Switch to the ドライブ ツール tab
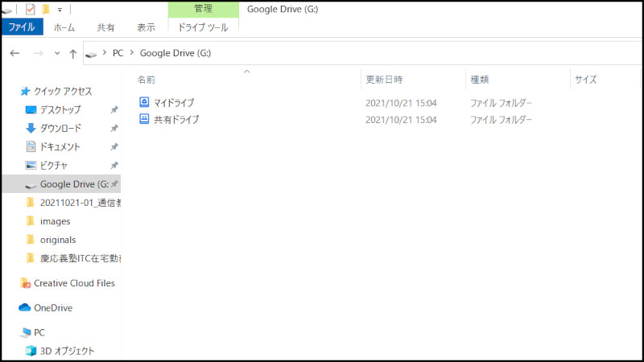644x362 pixels. (203, 27)
